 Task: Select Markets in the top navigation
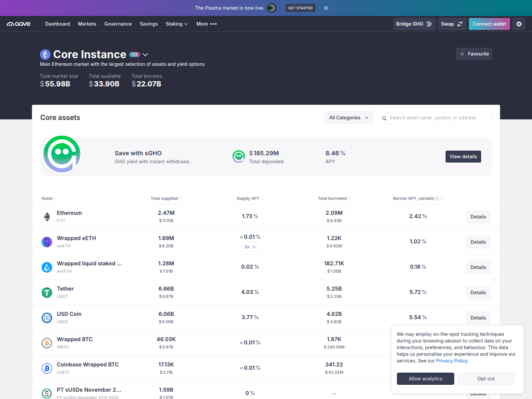tap(87, 24)
